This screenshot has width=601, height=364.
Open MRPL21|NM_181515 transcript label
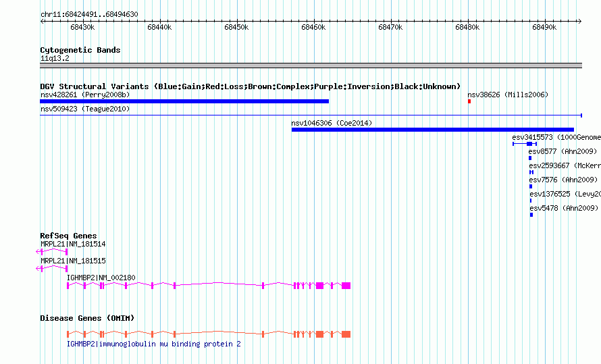(73, 261)
